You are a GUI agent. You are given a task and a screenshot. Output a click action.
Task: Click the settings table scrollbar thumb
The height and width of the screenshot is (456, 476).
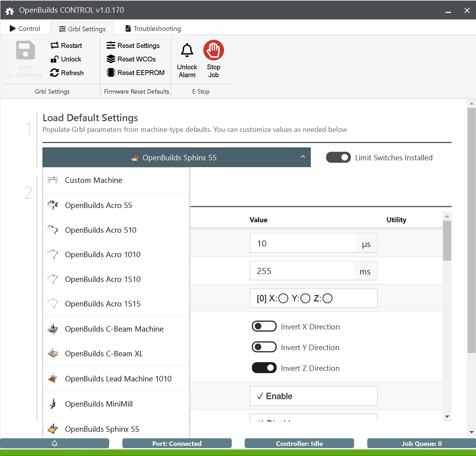point(447,241)
